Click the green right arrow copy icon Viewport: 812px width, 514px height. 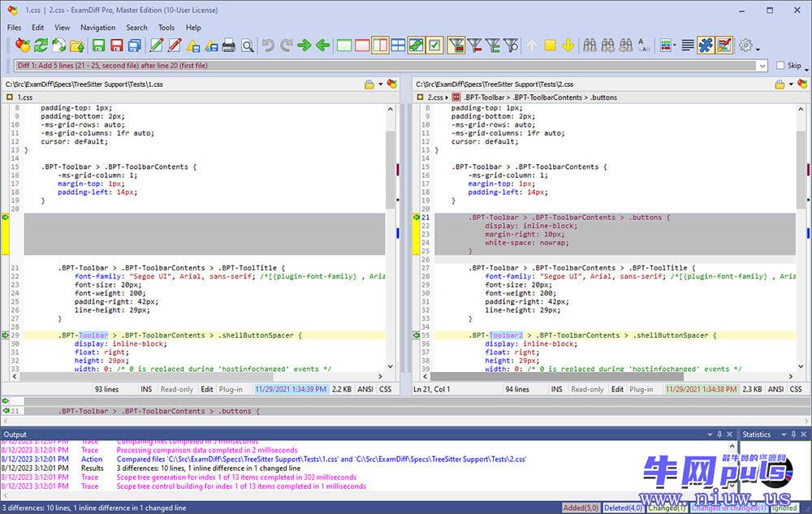coord(304,45)
